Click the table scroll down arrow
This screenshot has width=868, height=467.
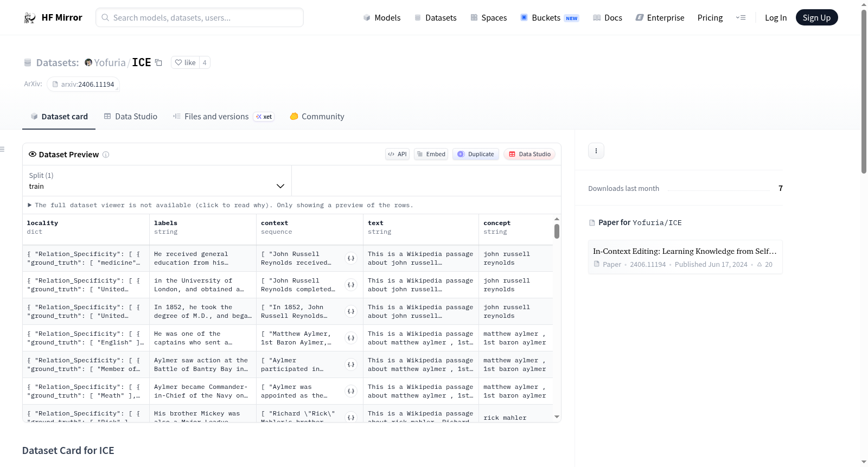coord(557,417)
